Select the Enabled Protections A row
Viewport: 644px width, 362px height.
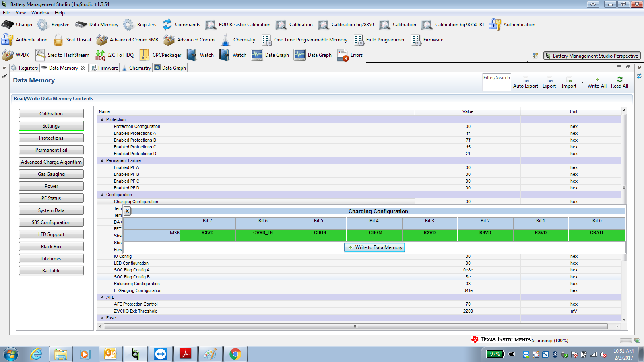358,134
